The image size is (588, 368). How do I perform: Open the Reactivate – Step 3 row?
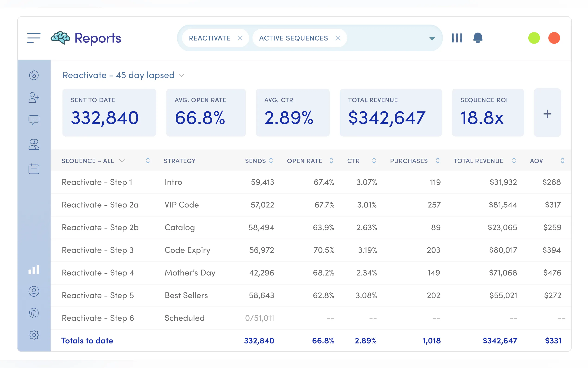click(x=97, y=250)
